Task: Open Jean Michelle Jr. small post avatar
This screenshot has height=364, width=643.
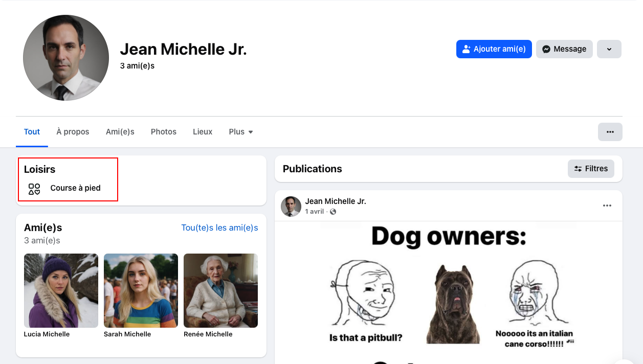Action: [x=291, y=207]
